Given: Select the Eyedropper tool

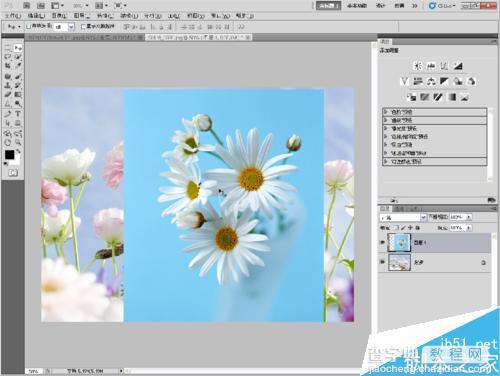Looking at the screenshot, I should click(x=18, y=66).
